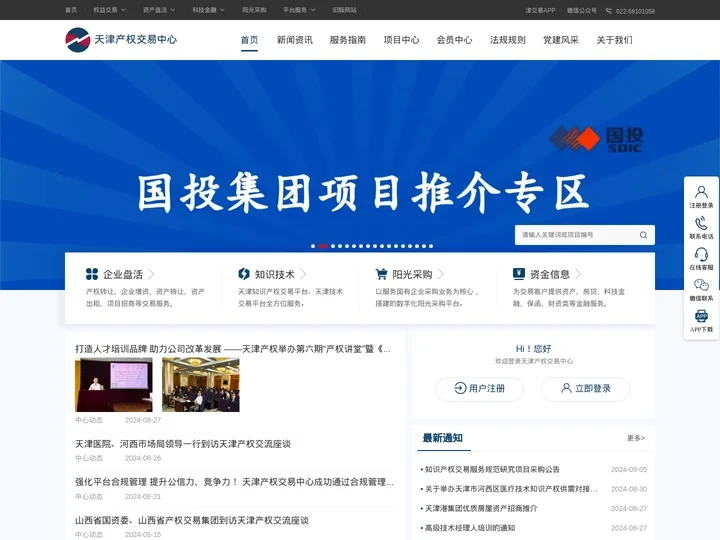Open news 山西省国资委、山西省产权交易集团到访
Screen dimensions: 720x540
pyautogui.click(x=192, y=520)
